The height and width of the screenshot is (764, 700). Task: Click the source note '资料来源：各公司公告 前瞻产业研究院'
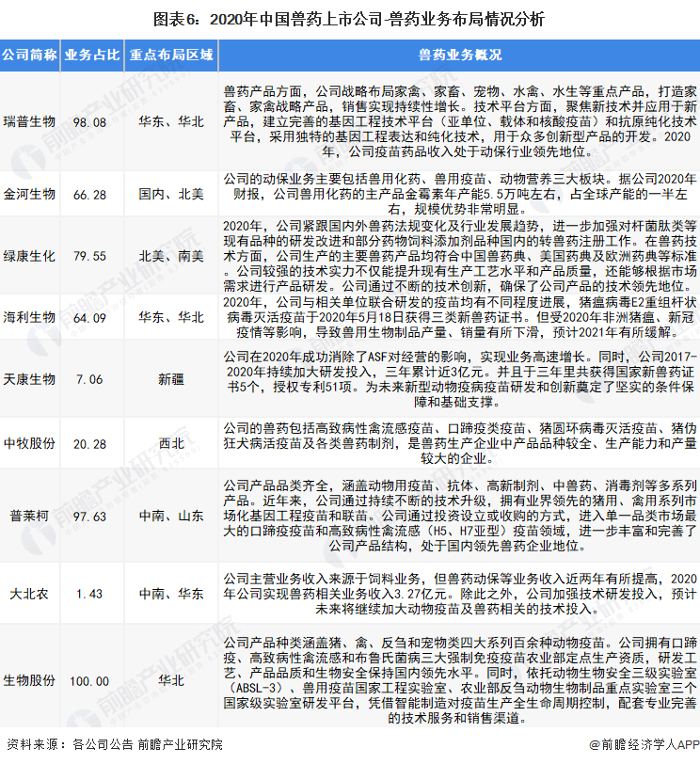pos(115,744)
